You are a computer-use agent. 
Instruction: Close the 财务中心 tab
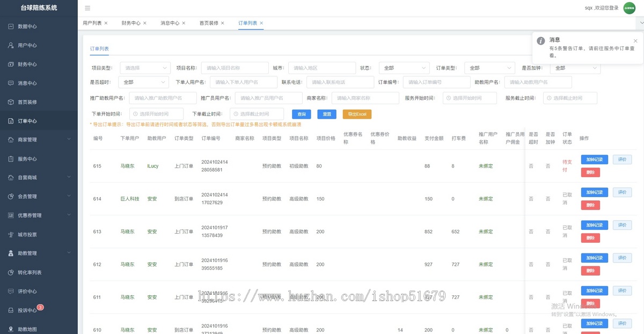coord(145,23)
